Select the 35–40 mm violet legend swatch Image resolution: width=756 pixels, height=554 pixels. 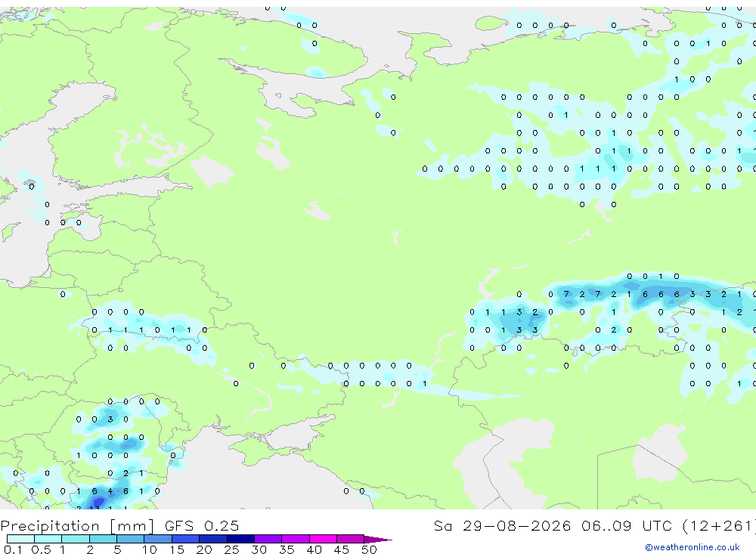point(296,539)
